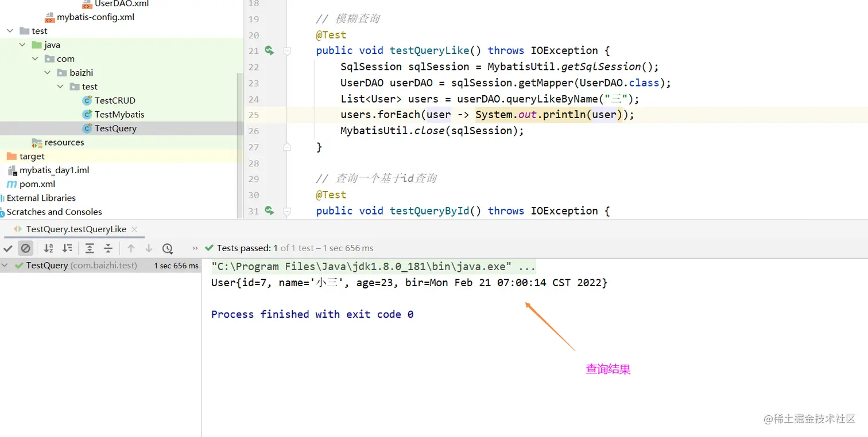Fold testQueryById method at line 31
This screenshot has height=437, width=868.
point(287,211)
